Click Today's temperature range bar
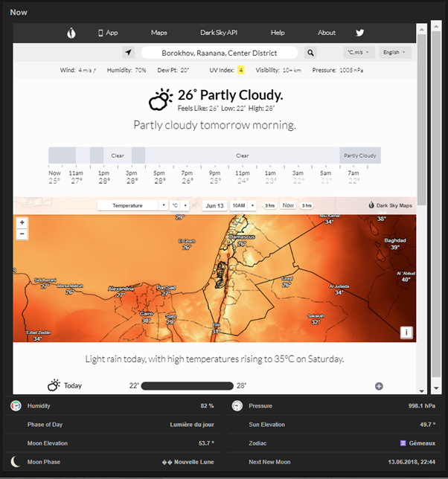 [188, 386]
